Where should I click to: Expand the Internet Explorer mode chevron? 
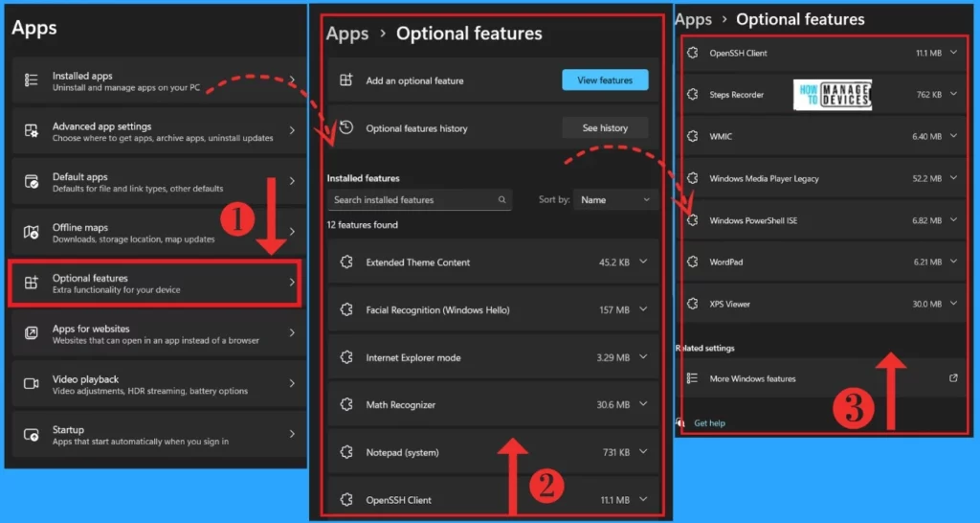click(643, 356)
